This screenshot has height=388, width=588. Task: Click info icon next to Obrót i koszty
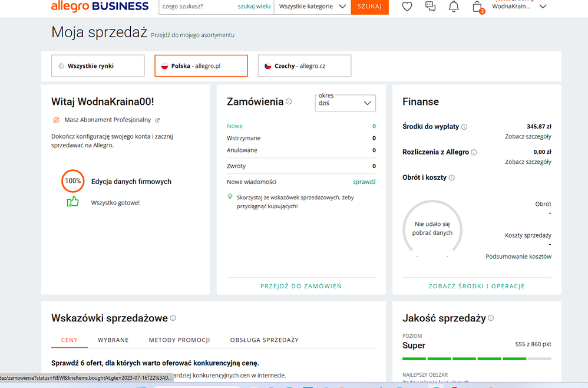coord(452,178)
